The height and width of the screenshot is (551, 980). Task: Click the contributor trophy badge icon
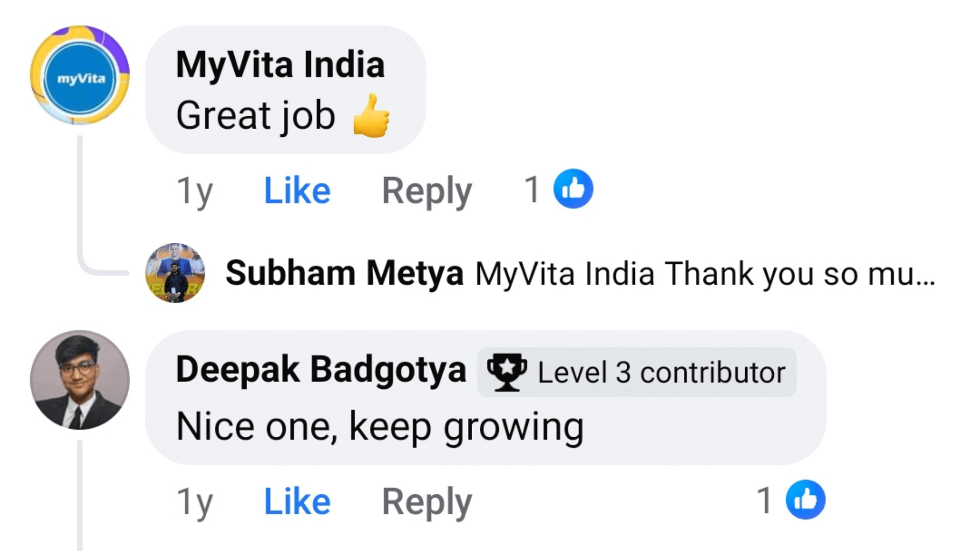[506, 372]
